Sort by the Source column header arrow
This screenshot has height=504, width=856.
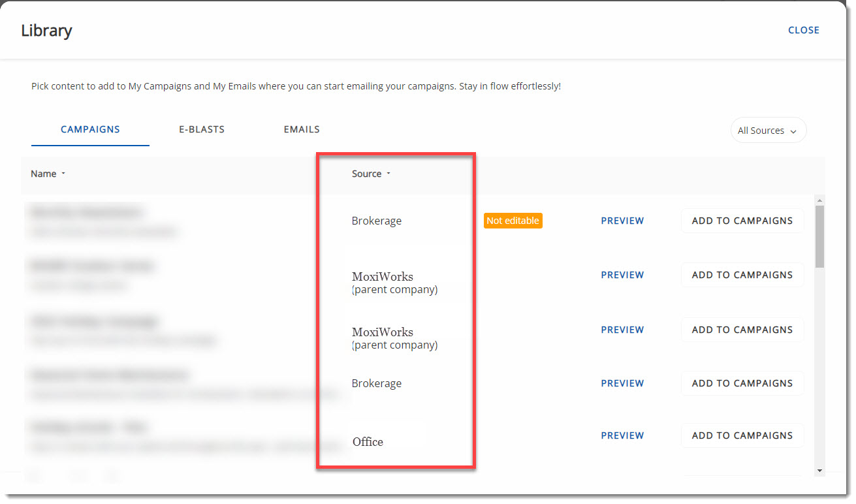[x=388, y=174]
